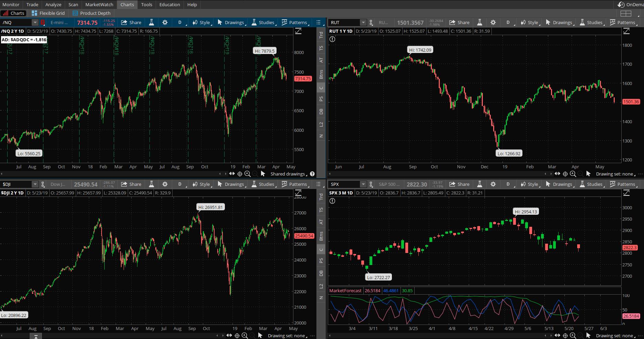Toggle the TS side panel on /NQ chart
Viewport: 644px width, 339px height.
tap(321, 48)
